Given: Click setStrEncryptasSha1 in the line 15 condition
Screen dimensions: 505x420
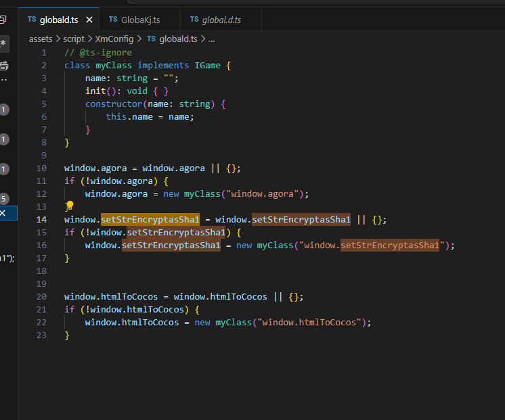Looking at the screenshot, I should point(176,233).
